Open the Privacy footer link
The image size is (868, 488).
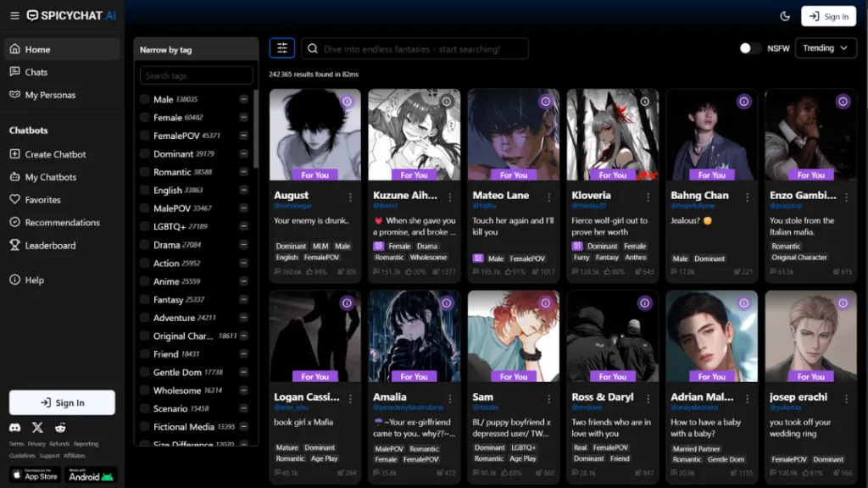click(36, 444)
